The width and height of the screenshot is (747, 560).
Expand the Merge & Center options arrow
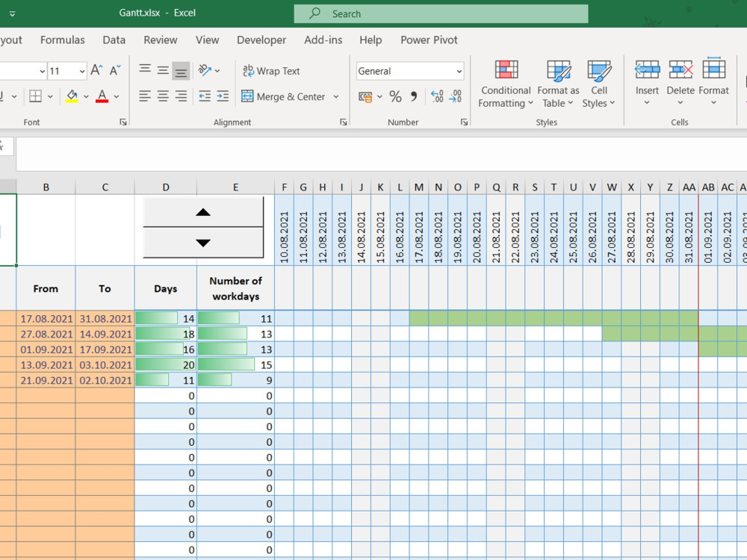pos(336,96)
